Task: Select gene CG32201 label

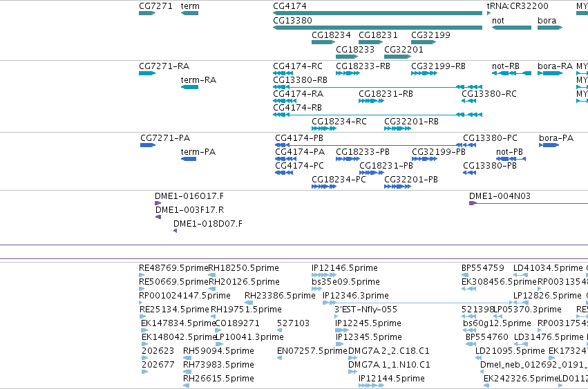Action: pos(404,50)
